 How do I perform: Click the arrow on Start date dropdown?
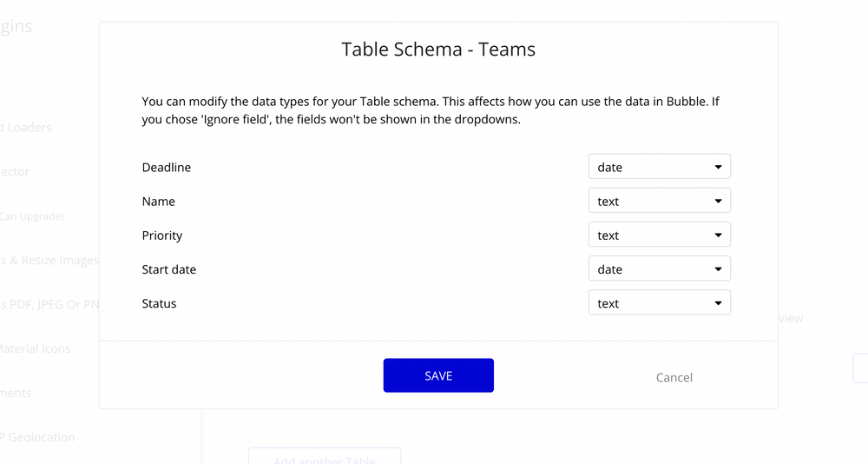pos(718,269)
